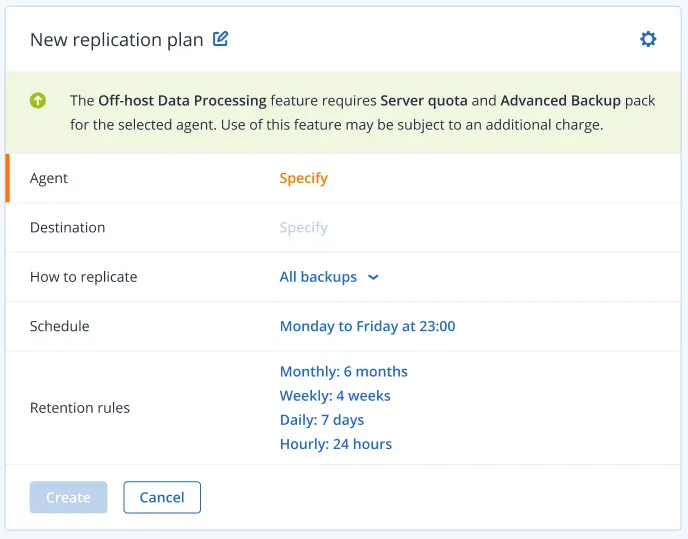The height and width of the screenshot is (539, 688).
Task: Change Daily: 7 days retention rule
Action: pos(321,420)
